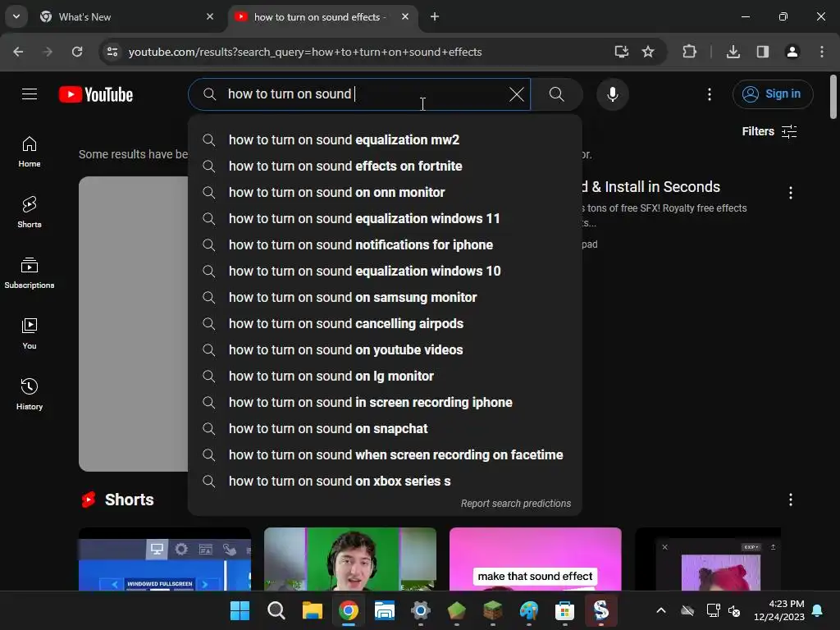Open Microsoft Store from taskbar
Image resolution: width=840 pixels, height=630 pixels.
tap(564, 610)
